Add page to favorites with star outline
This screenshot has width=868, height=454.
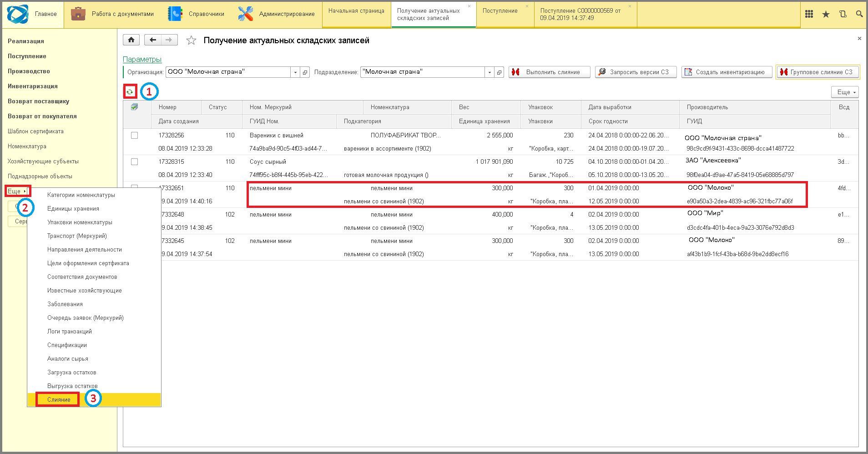pyautogui.click(x=191, y=40)
